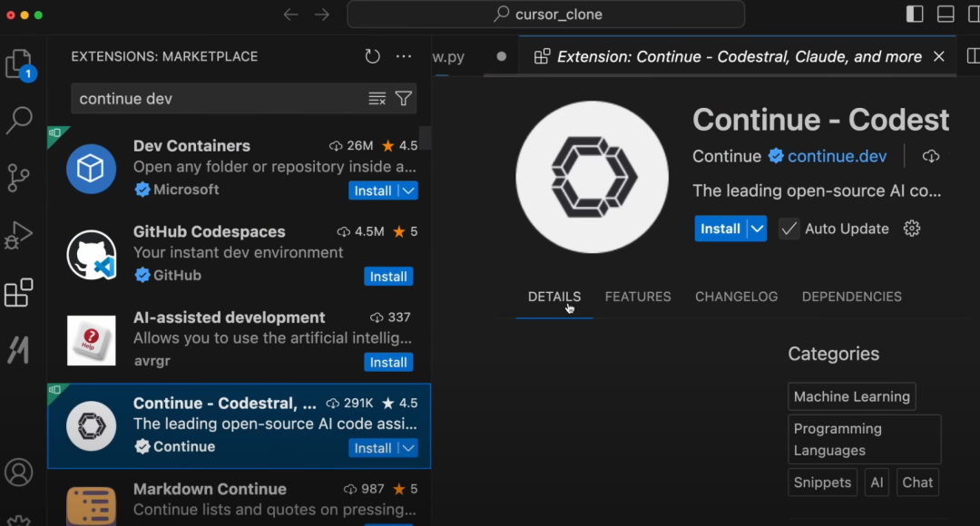Image resolution: width=980 pixels, height=526 pixels.
Task: Go forward using the navigation arrow
Action: pos(322,15)
